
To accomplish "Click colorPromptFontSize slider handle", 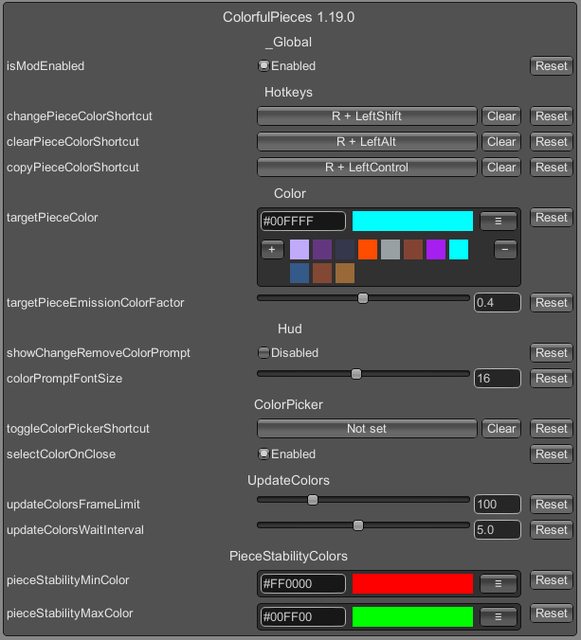I will tap(356, 374).
